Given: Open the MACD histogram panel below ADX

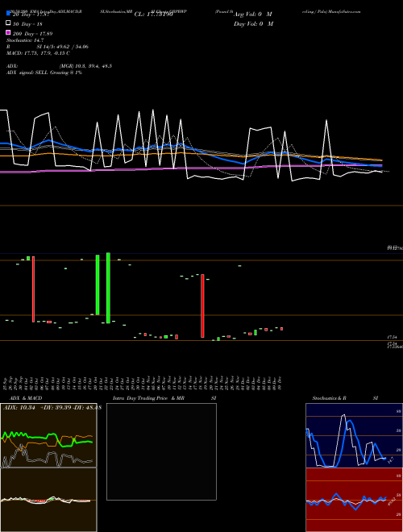Looking at the screenshot, I should (48, 500).
